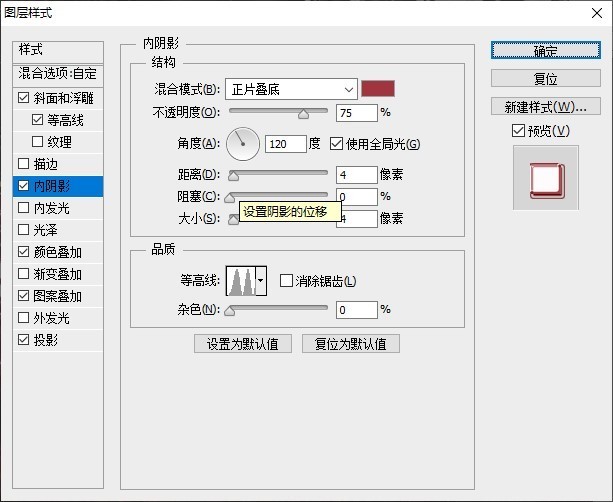The image size is (613, 502).
Task: Click the red shadow color swatch
Action: 379,89
